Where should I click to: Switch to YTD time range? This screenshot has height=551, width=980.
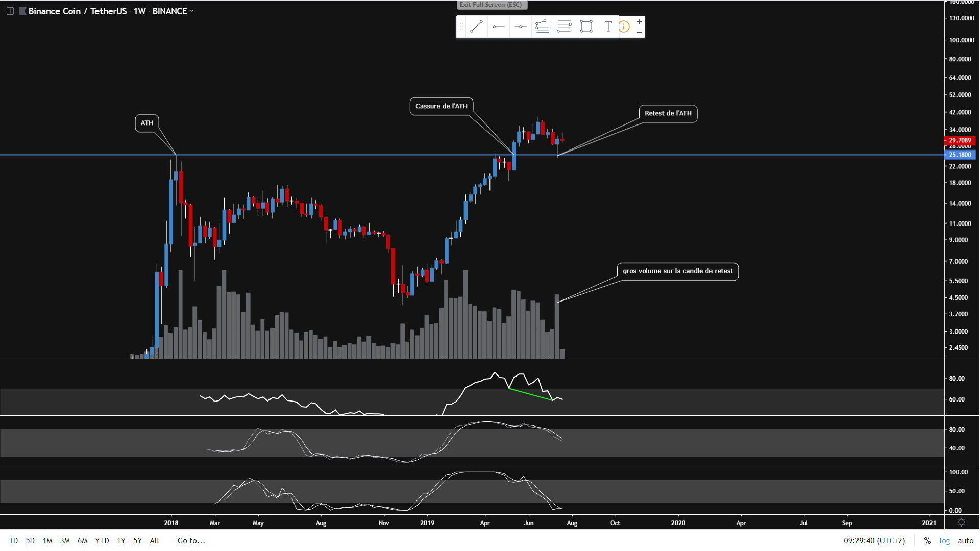pyautogui.click(x=102, y=541)
